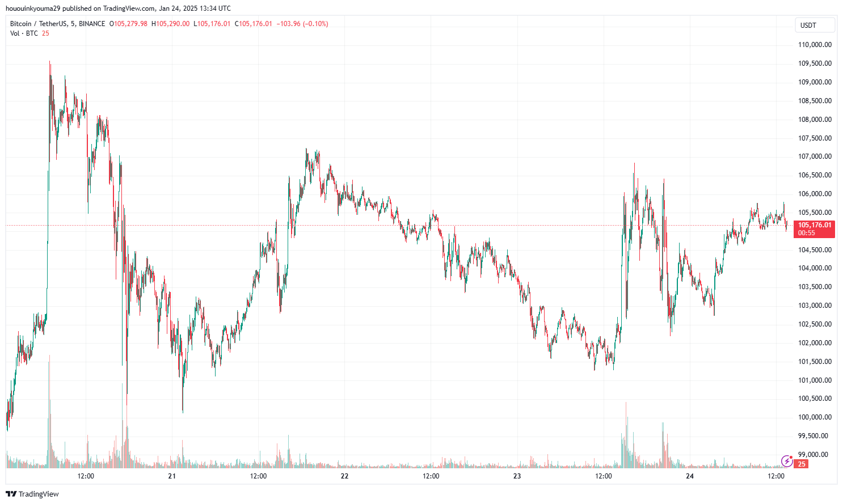This screenshot has height=504, width=843.
Task: Click the high price value H105,290.00
Action: click(171, 24)
